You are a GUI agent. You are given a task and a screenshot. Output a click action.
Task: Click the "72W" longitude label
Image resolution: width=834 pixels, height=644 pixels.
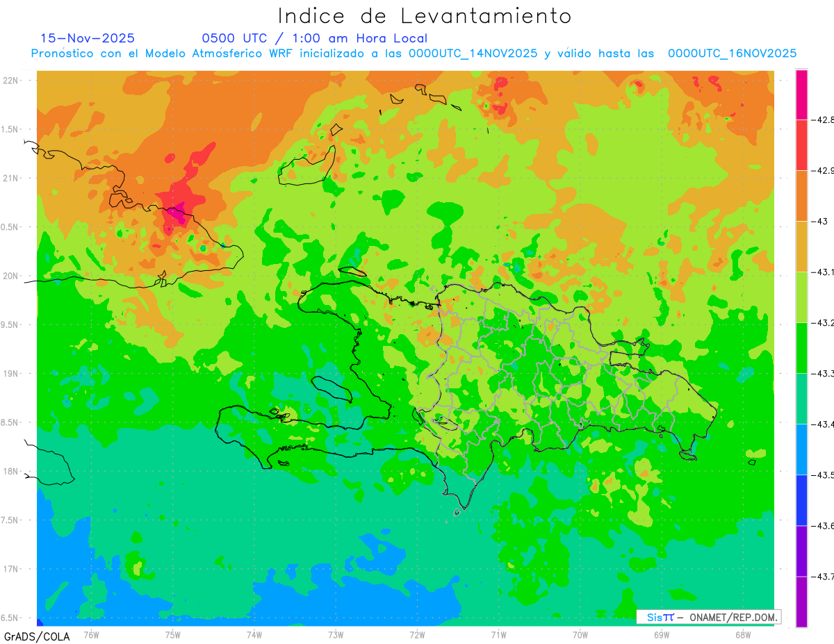tap(417, 634)
